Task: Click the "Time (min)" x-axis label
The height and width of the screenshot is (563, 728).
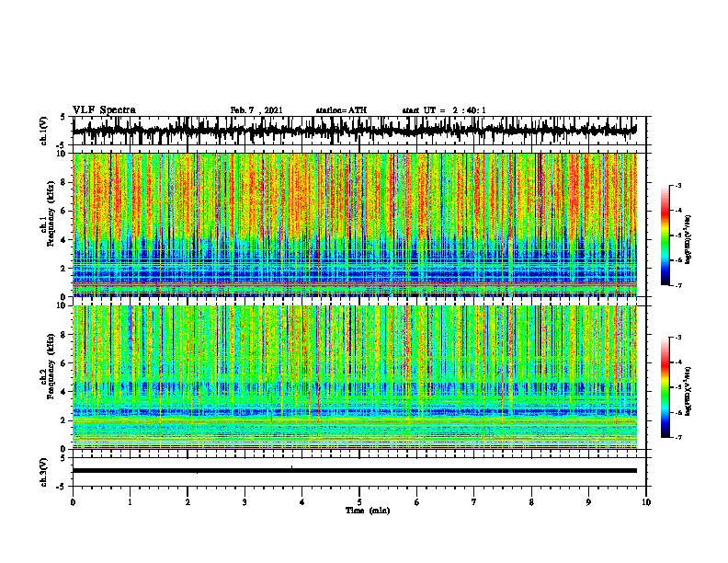Action: [x=368, y=511]
